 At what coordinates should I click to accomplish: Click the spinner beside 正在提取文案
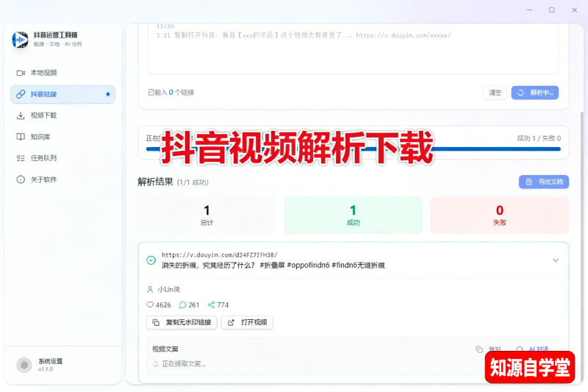click(155, 364)
